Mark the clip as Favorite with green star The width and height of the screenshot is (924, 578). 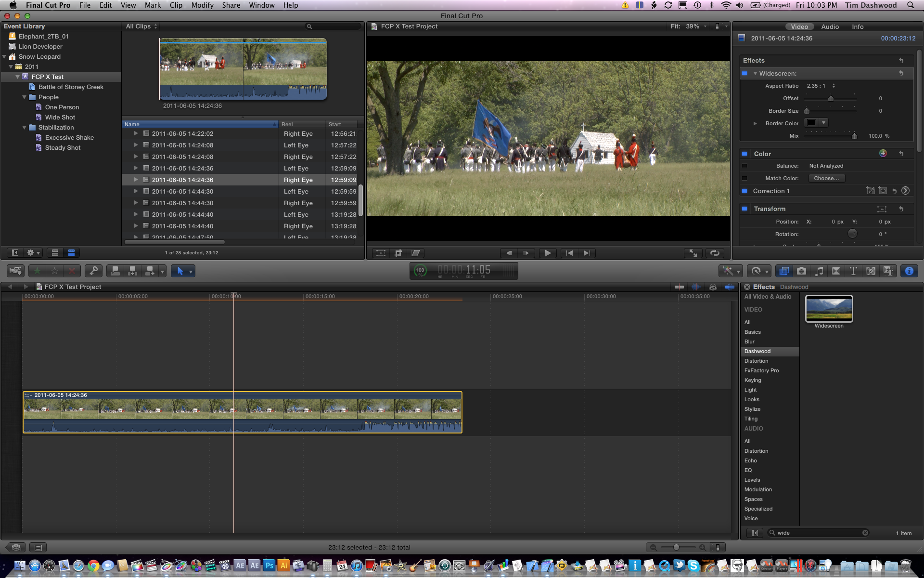[38, 271]
